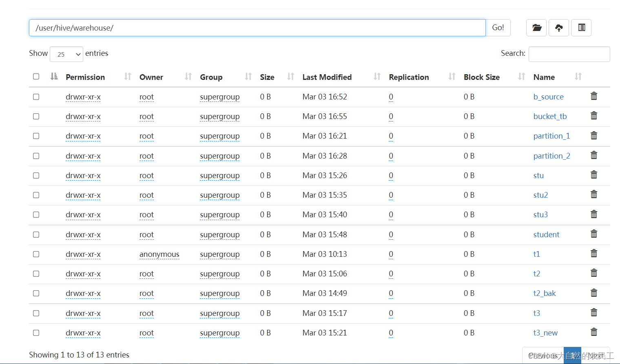Open the b_source directory link
The width and height of the screenshot is (620, 364).
pyautogui.click(x=549, y=97)
